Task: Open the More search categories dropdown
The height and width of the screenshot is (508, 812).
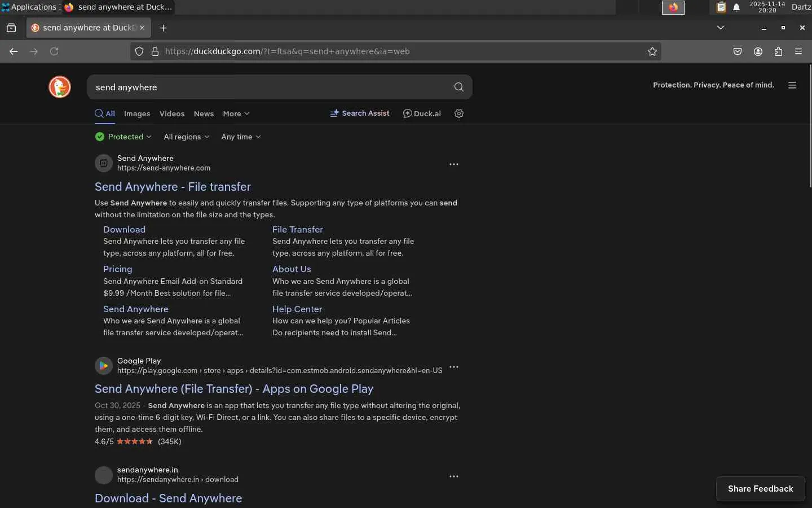Action: pyautogui.click(x=236, y=113)
